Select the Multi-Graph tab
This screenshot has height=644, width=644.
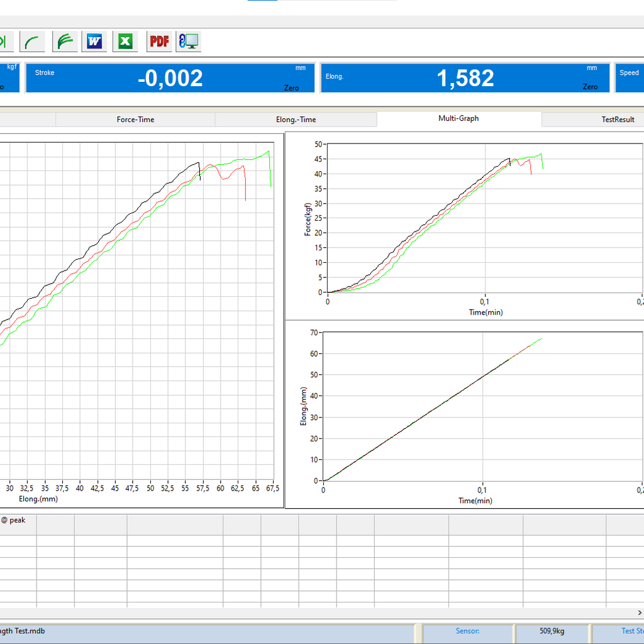coord(458,118)
